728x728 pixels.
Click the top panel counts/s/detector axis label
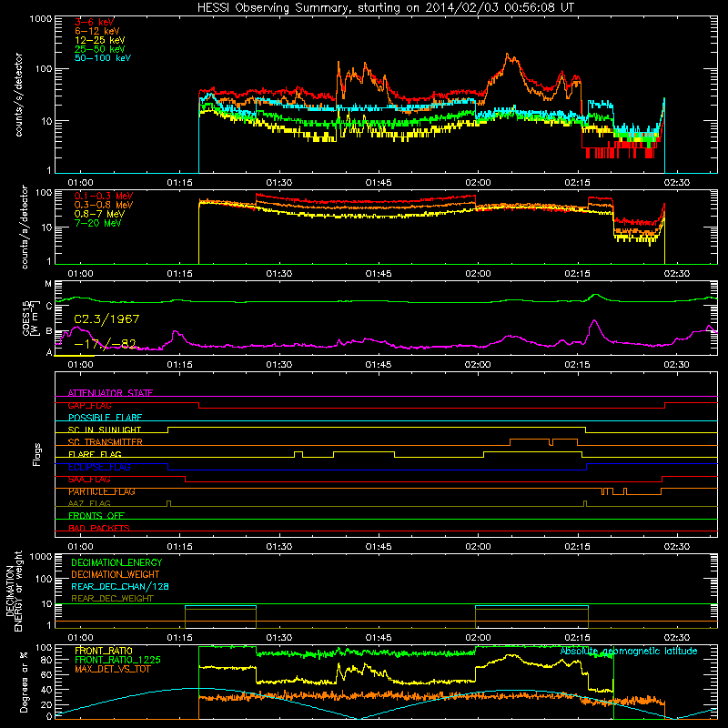point(18,95)
